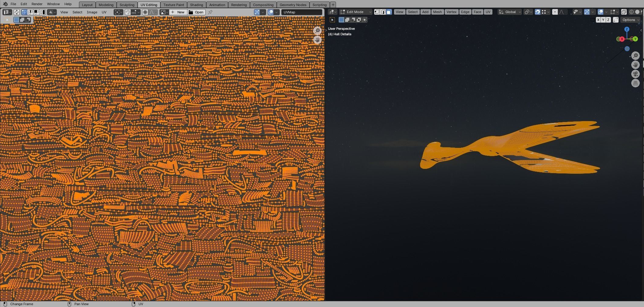This screenshot has height=307, width=644.
Task: Open the File menu
Action: tap(13, 4)
